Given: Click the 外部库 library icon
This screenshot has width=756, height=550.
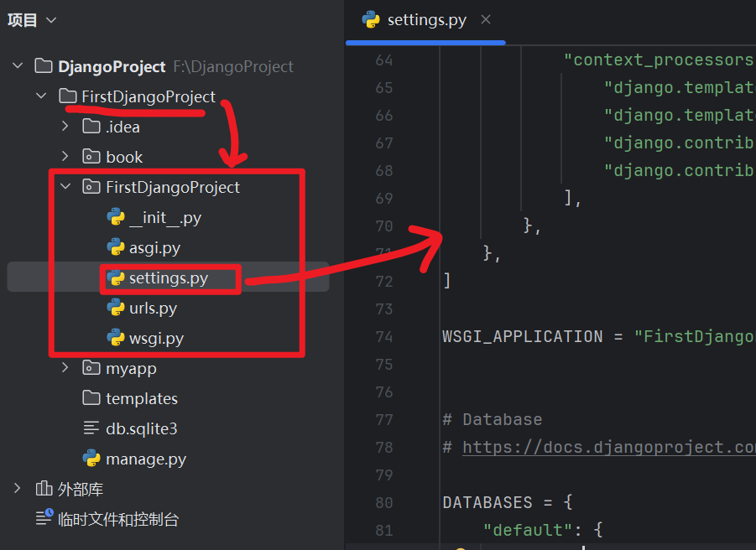Looking at the screenshot, I should (44, 488).
